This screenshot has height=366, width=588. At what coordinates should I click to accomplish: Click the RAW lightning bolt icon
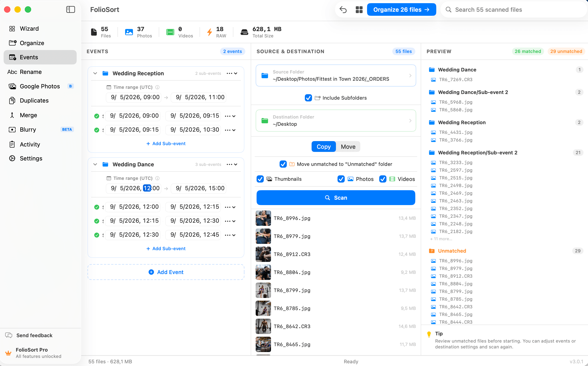(x=210, y=32)
